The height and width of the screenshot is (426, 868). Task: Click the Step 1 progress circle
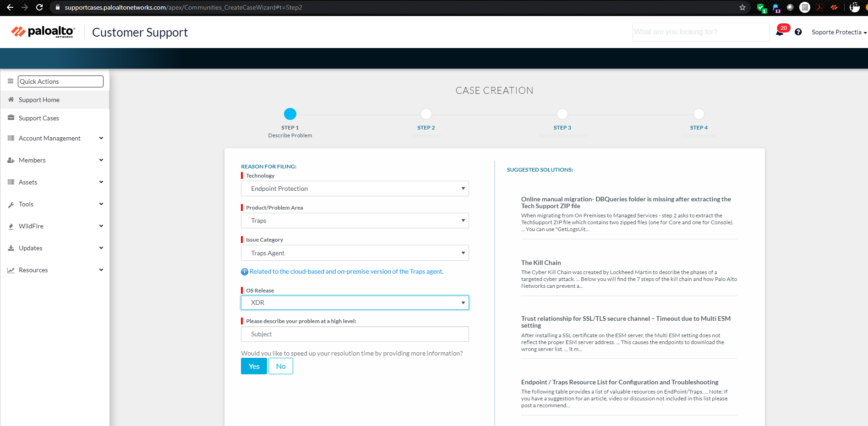tap(290, 113)
